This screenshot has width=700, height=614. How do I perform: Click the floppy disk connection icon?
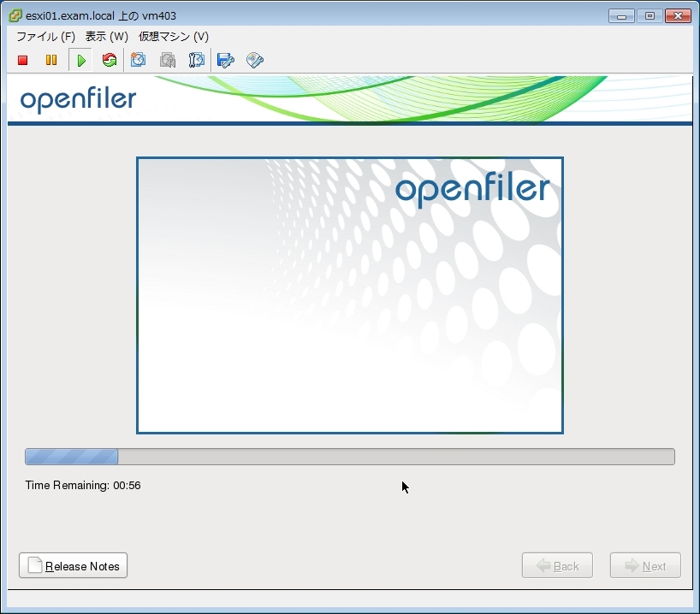[225, 60]
